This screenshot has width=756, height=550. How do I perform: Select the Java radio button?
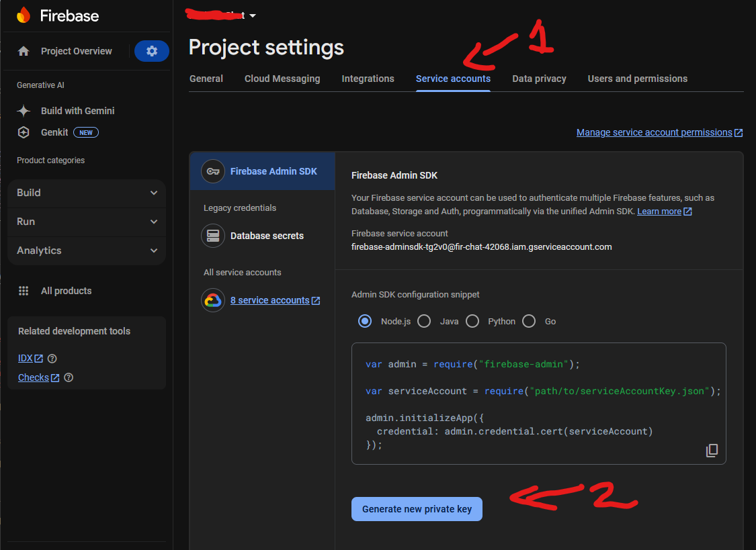pyautogui.click(x=424, y=321)
